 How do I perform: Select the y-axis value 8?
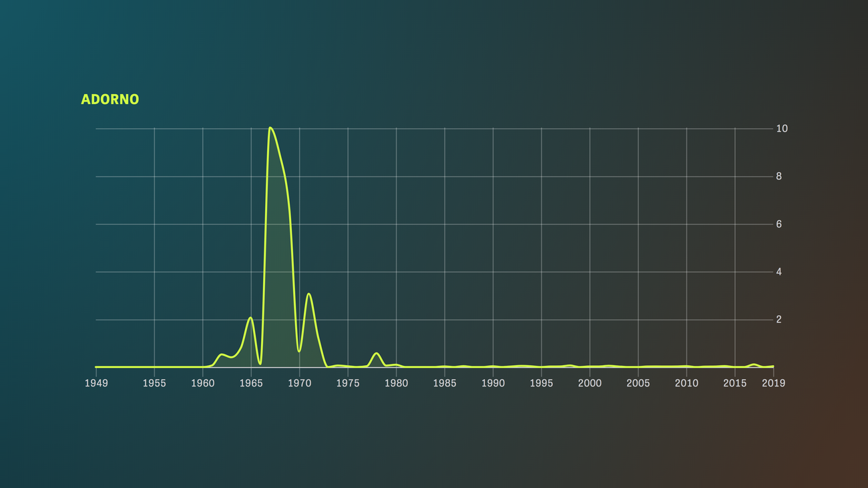(779, 177)
